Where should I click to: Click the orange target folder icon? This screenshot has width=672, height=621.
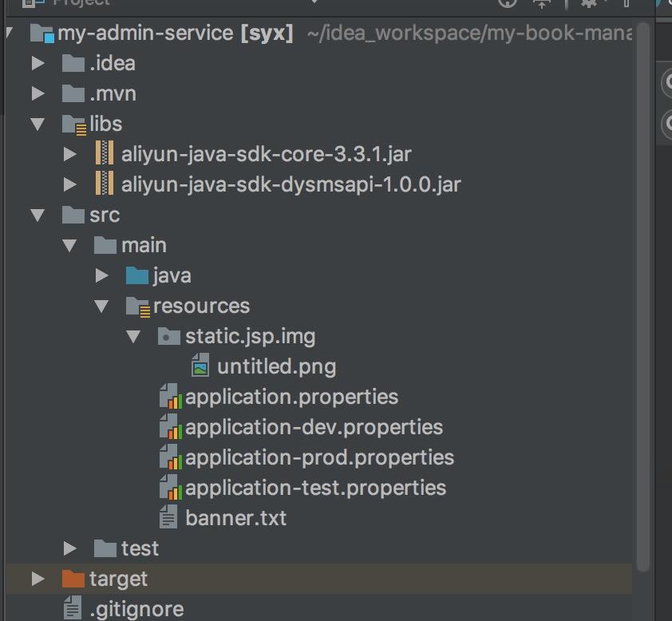tap(73, 579)
